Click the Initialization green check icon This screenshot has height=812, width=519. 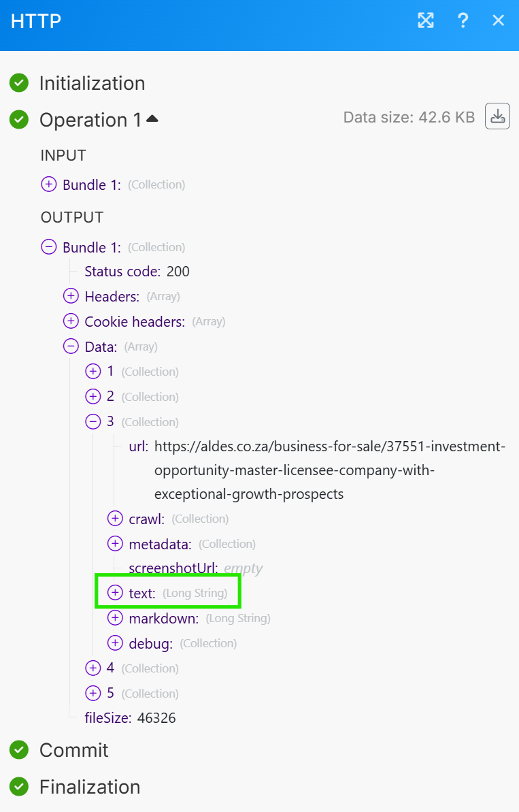19,83
